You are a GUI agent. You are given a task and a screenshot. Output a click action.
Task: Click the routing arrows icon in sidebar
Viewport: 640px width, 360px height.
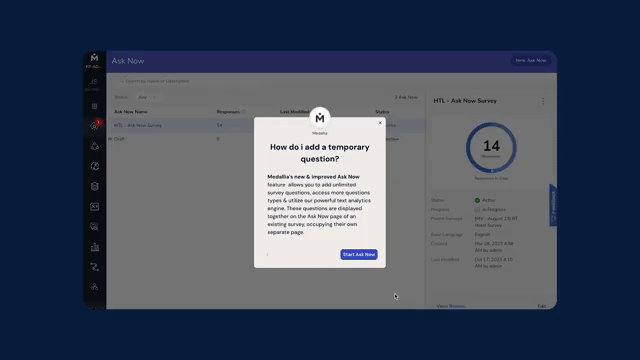click(x=94, y=267)
